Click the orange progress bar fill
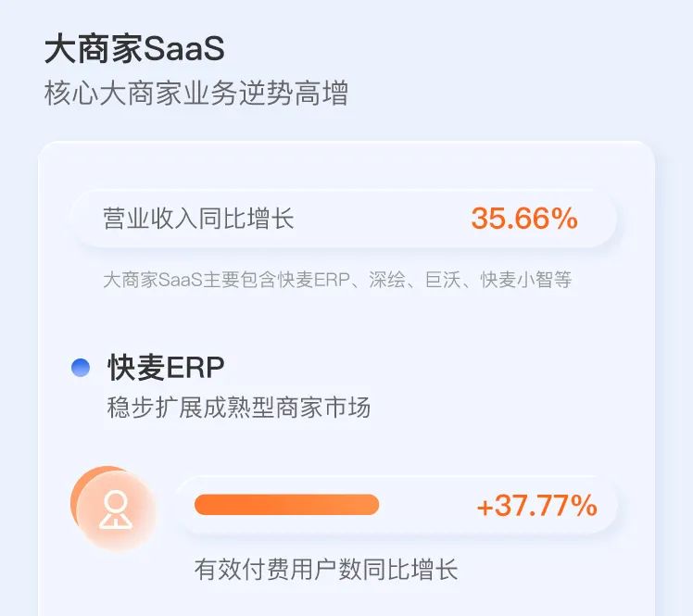The width and height of the screenshot is (693, 616). click(286, 505)
